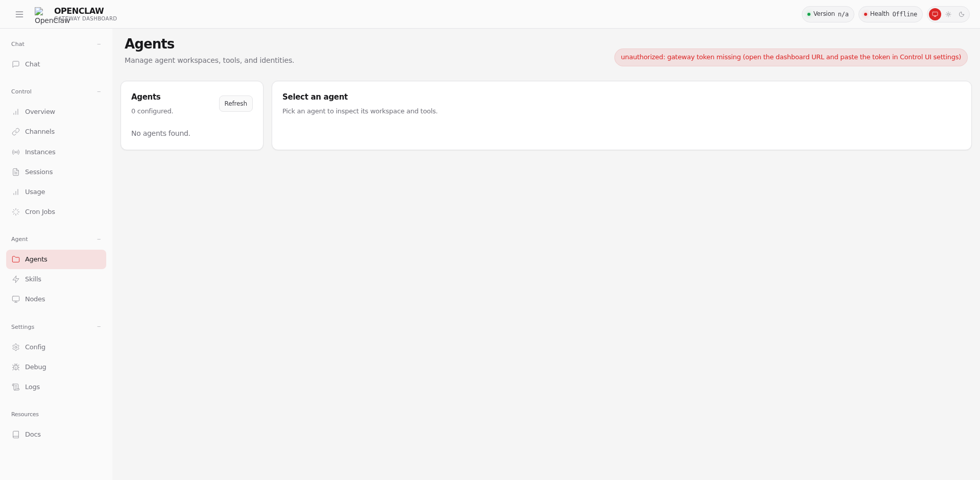Click the Skills lightning bolt icon
This screenshot has width=980, height=480.
[16, 279]
